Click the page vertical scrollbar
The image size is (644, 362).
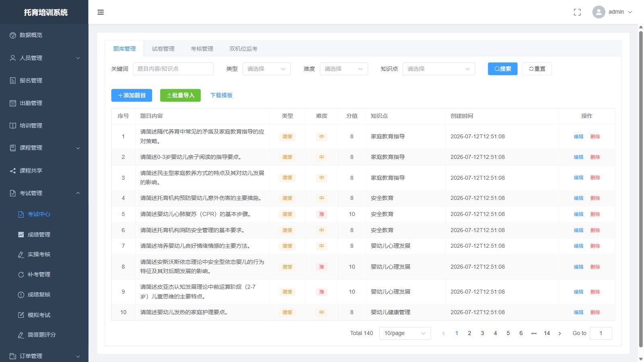click(x=641, y=189)
